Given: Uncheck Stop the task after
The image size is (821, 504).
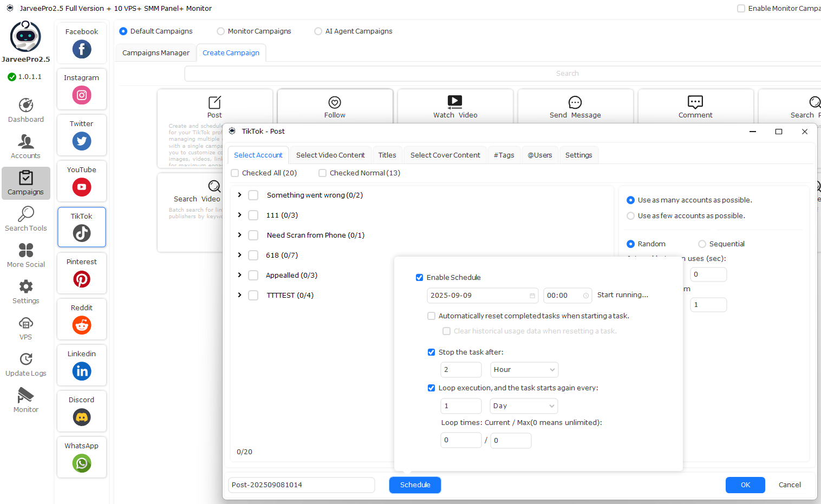Looking at the screenshot, I should pyautogui.click(x=432, y=352).
